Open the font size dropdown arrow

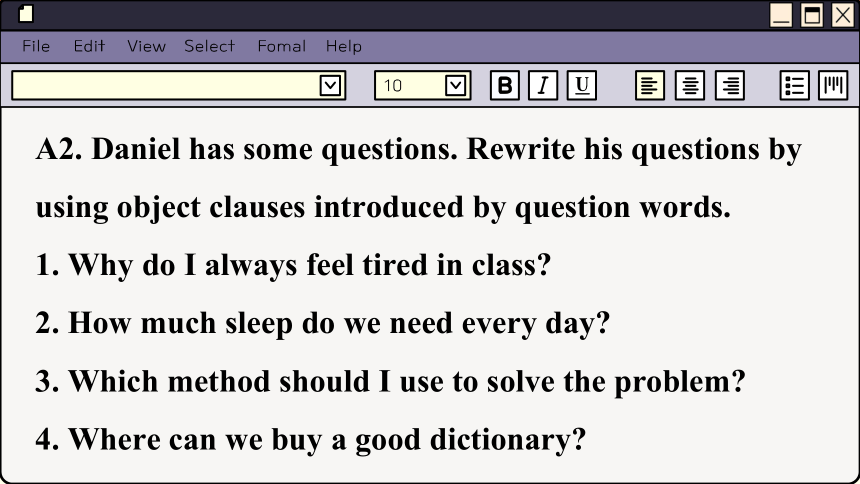click(x=456, y=86)
